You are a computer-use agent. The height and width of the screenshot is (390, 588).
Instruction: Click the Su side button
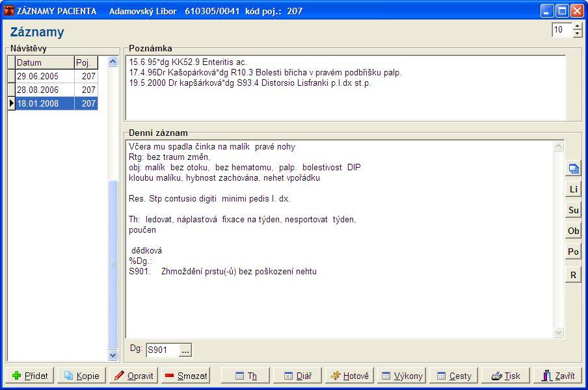(574, 210)
